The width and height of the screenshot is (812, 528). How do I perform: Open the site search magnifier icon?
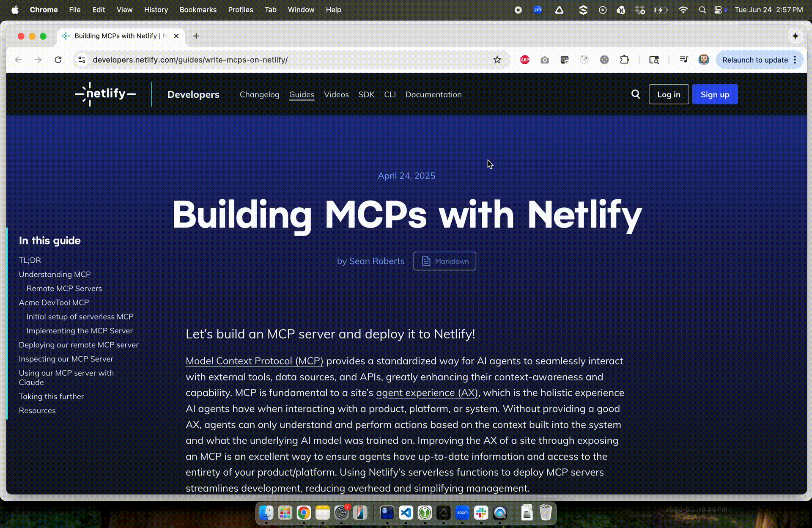[x=636, y=94]
